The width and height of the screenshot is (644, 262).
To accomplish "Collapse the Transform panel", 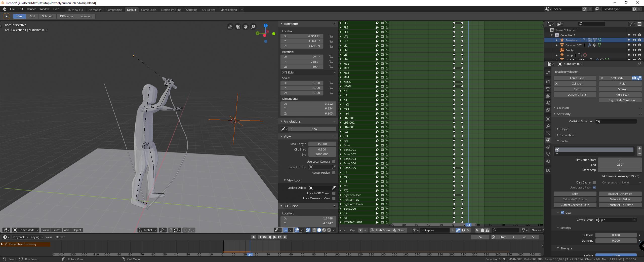I will point(281,24).
